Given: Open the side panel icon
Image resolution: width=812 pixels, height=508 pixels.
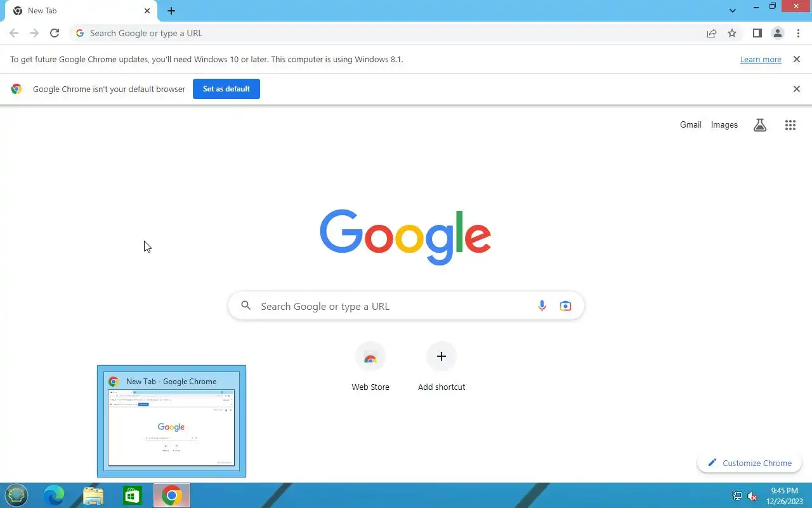Looking at the screenshot, I should click(757, 33).
